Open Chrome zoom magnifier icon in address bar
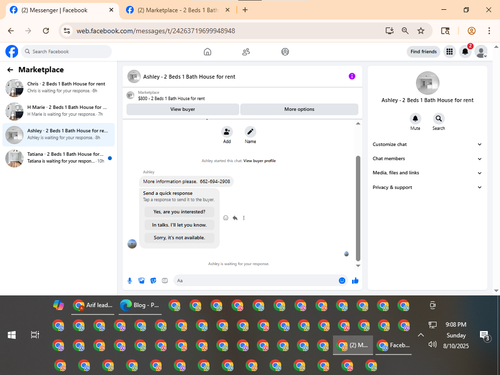This screenshot has height=375, width=500. pyautogui.click(x=405, y=31)
